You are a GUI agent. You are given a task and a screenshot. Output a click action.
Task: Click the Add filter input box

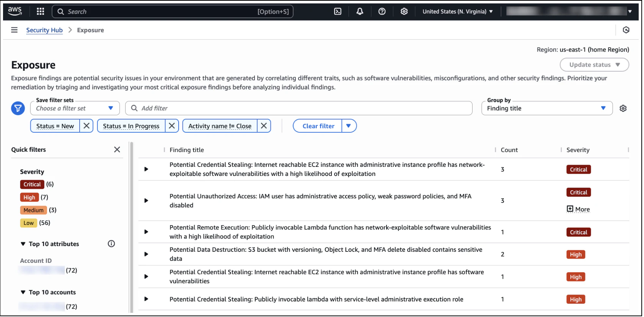[x=299, y=108]
